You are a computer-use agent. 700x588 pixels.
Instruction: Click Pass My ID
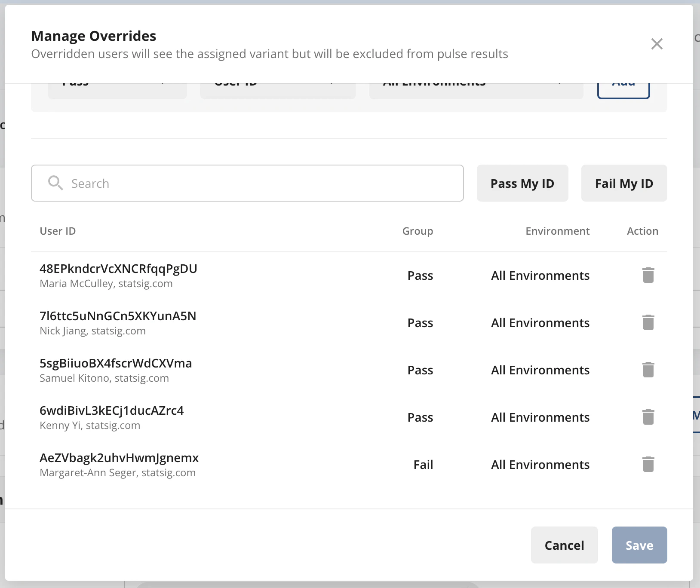522,183
